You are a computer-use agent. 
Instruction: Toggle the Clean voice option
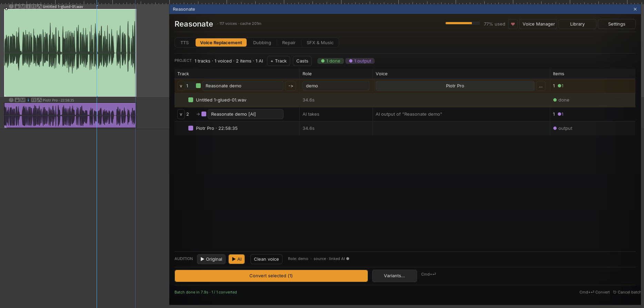(266, 259)
